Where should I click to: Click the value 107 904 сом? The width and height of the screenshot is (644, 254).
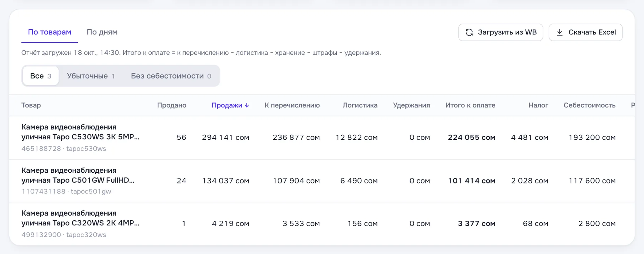(296, 181)
